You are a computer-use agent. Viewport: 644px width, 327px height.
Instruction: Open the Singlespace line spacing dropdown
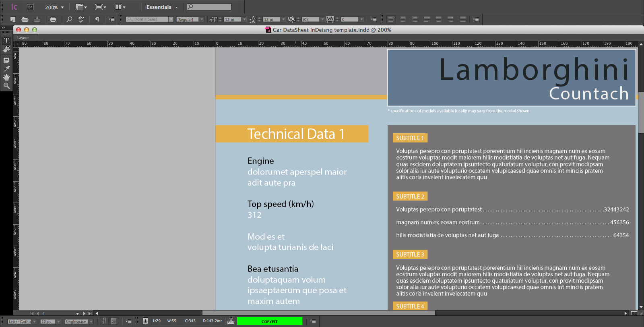(91, 321)
